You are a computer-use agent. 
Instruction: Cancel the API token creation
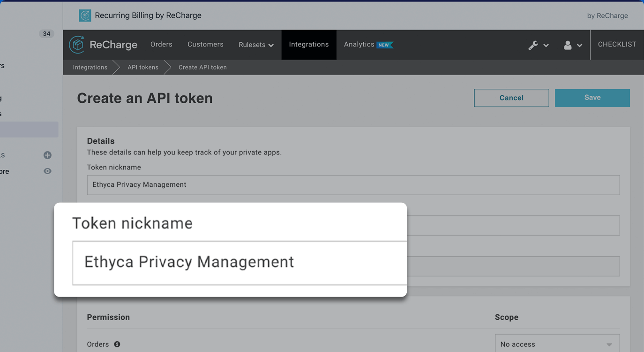(511, 98)
